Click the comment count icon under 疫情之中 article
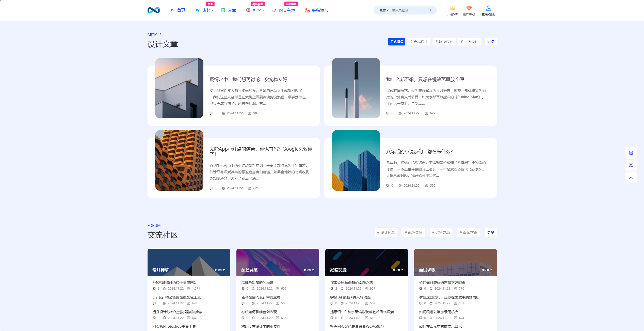 [211, 113]
